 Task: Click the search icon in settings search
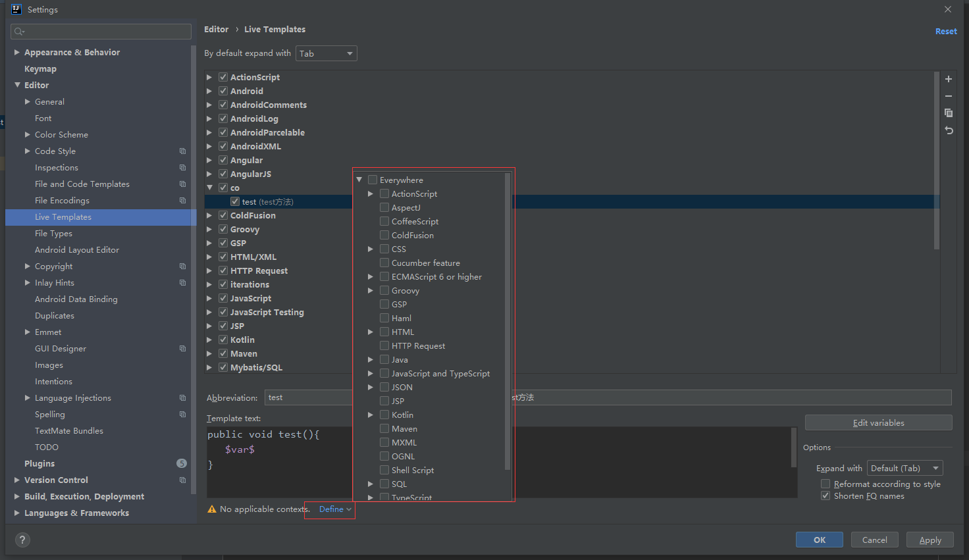point(19,32)
